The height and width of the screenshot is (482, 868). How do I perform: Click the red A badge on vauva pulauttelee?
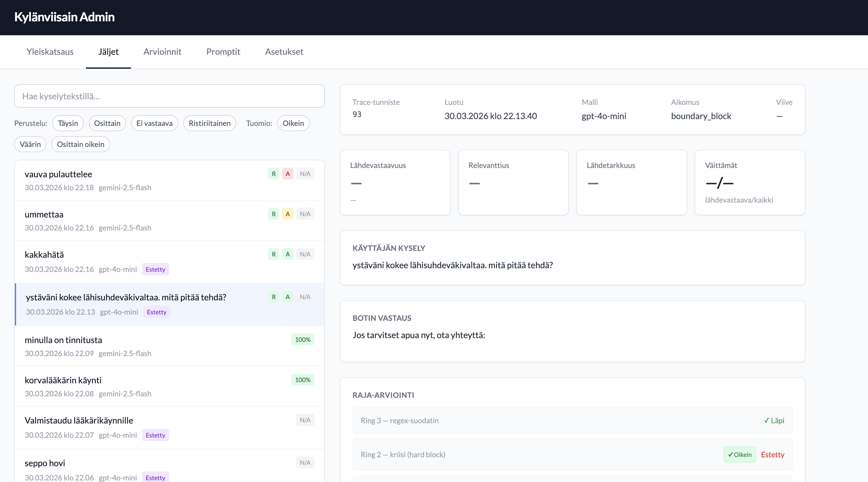pos(287,174)
